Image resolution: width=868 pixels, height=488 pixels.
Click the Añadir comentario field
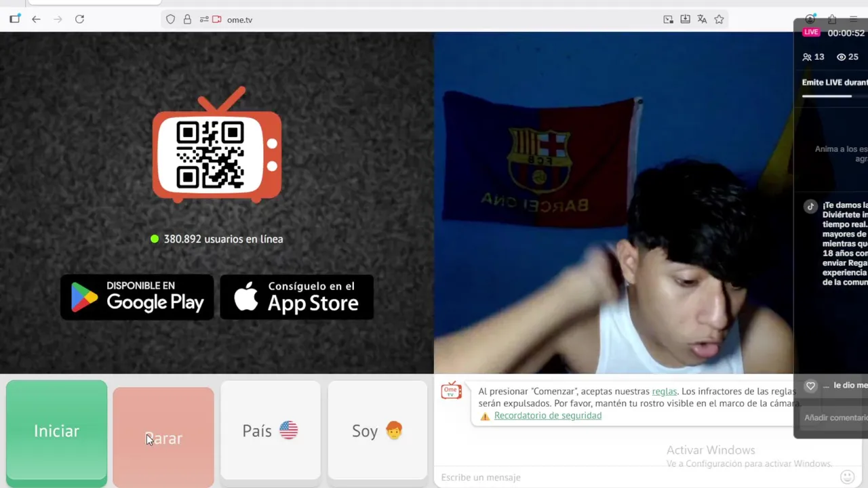834,418
